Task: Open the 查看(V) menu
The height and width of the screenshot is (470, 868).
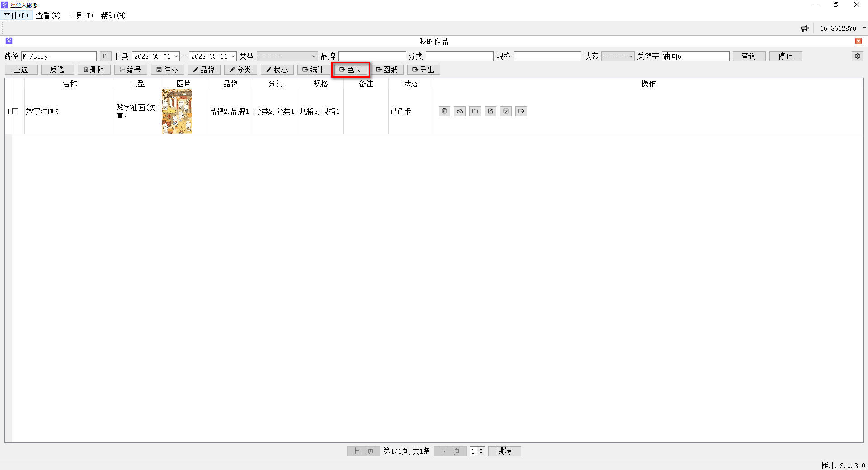Action: (48, 15)
